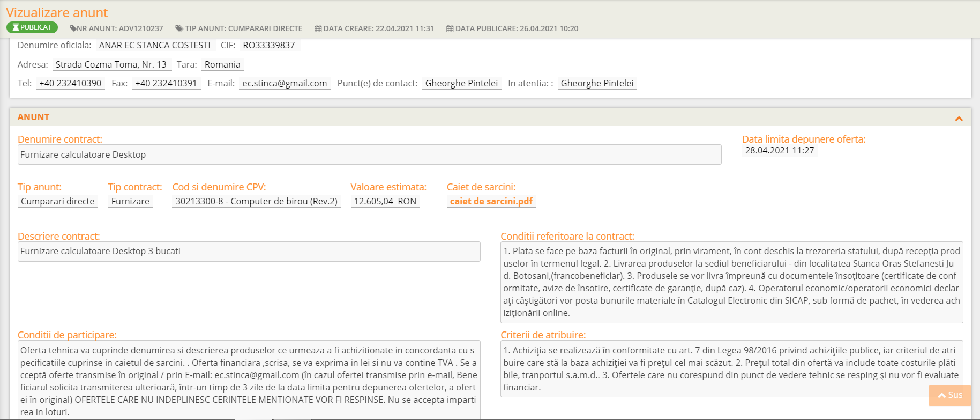Viewport: 980px width, 420px height.
Task: Click the deadline date 28.04.2021 11:27
Action: click(x=780, y=151)
